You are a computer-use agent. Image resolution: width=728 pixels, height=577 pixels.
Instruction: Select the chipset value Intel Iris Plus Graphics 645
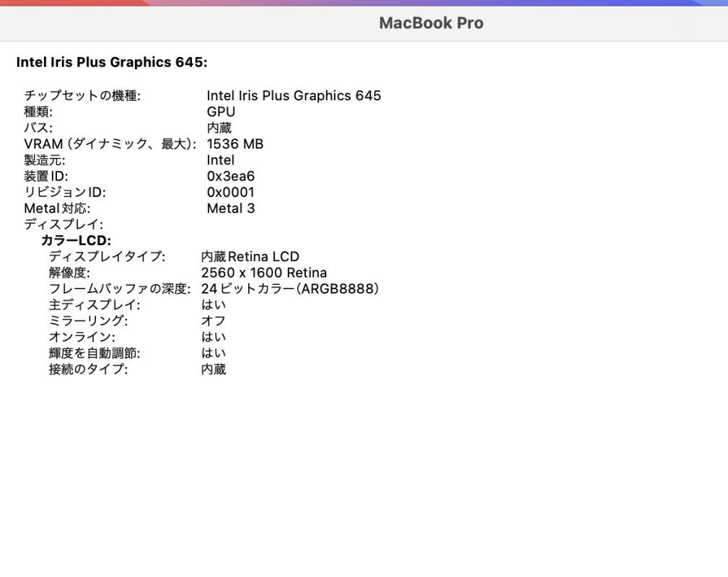294,96
